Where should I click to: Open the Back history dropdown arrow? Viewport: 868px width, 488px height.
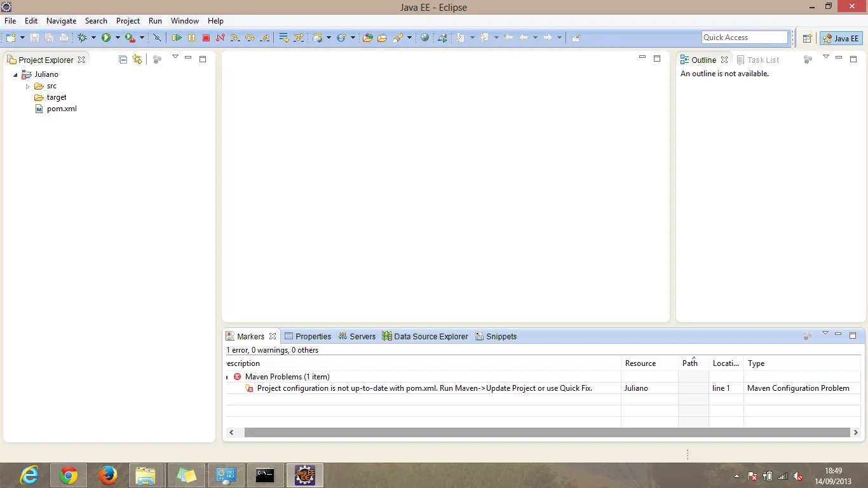pos(535,38)
